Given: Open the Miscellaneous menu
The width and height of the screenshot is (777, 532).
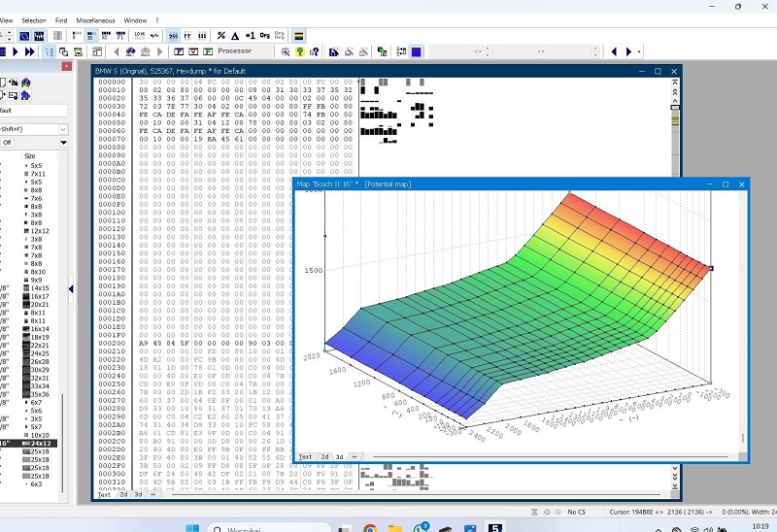Looking at the screenshot, I should pyautogui.click(x=94, y=19).
